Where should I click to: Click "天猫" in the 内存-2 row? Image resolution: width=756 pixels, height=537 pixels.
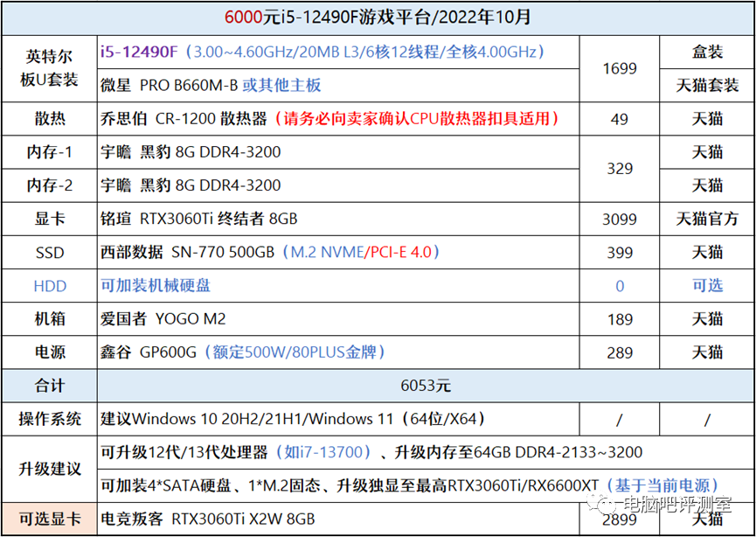coord(707,185)
